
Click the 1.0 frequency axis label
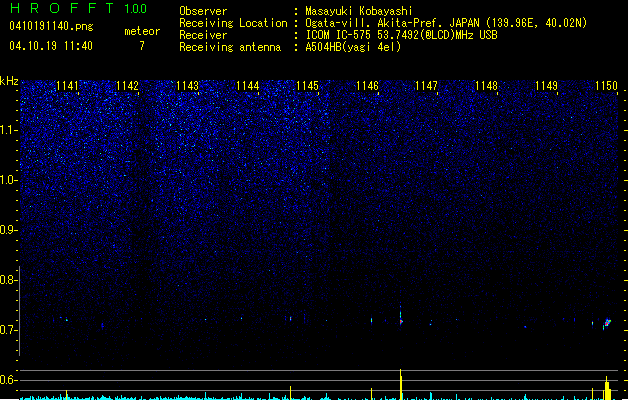pos(8,180)
